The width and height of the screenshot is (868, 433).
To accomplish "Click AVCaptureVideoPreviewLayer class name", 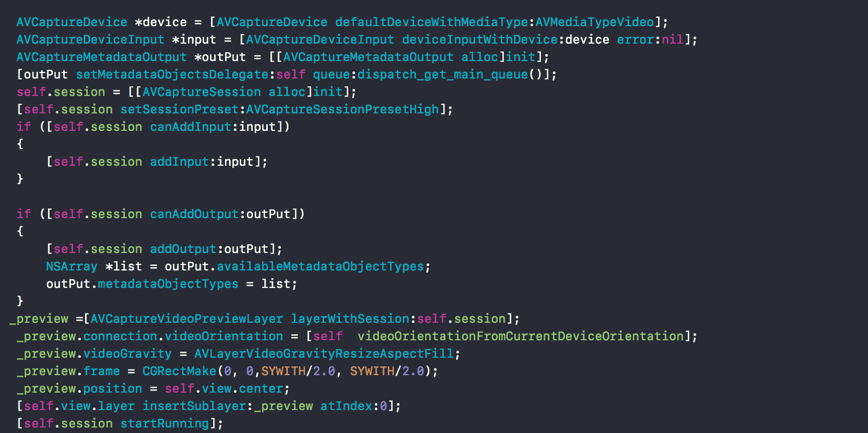I will click(x=187, y=319).
